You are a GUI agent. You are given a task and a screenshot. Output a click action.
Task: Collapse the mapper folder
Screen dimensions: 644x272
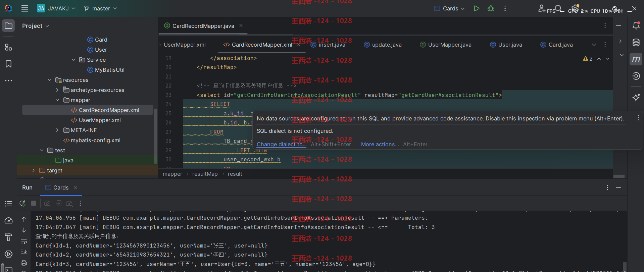(x=57, y=100)
